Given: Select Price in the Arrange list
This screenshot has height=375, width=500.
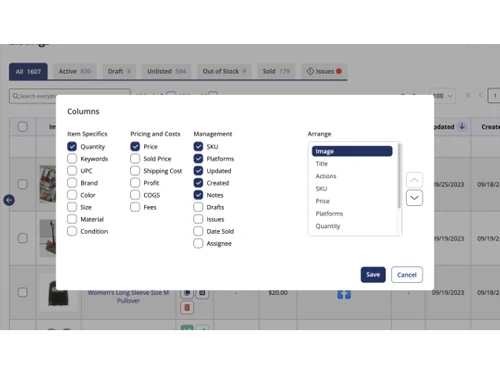Looking at the screenshot, I should pyautogui.click(x=352, y=201).
